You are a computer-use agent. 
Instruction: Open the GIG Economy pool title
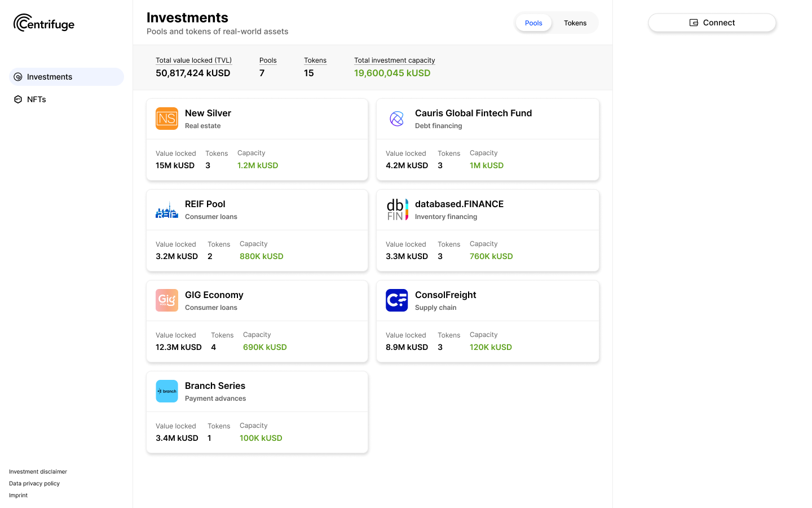pyautogui.click(x=214, y=295)
